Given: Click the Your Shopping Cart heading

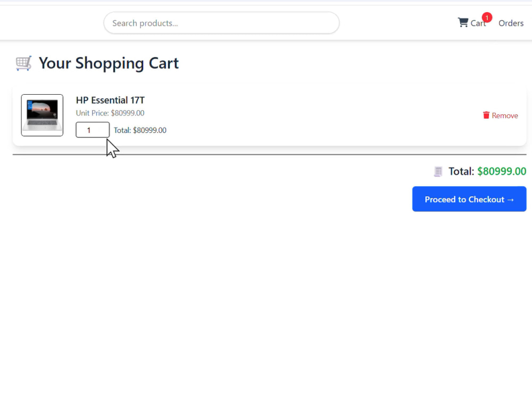Looking at the screenshot, I should 109,63.
